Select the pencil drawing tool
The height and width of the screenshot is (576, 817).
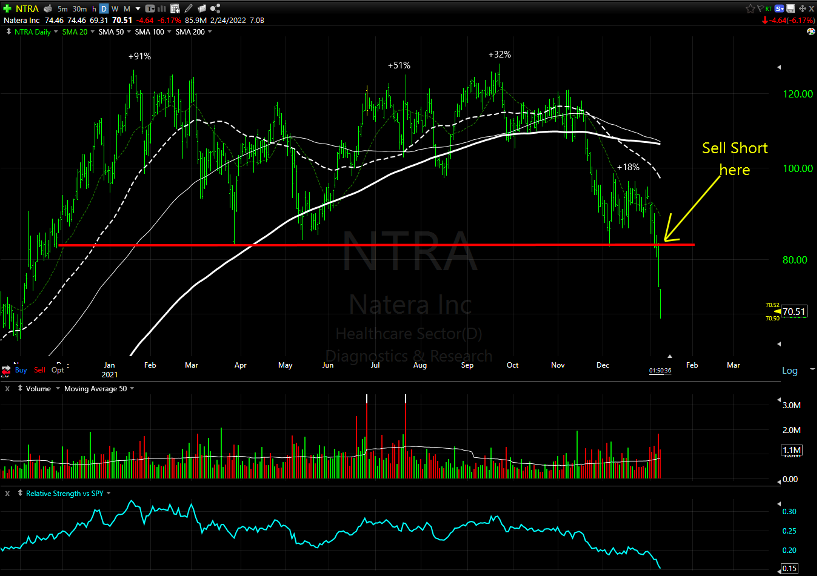tap(189, 8)
